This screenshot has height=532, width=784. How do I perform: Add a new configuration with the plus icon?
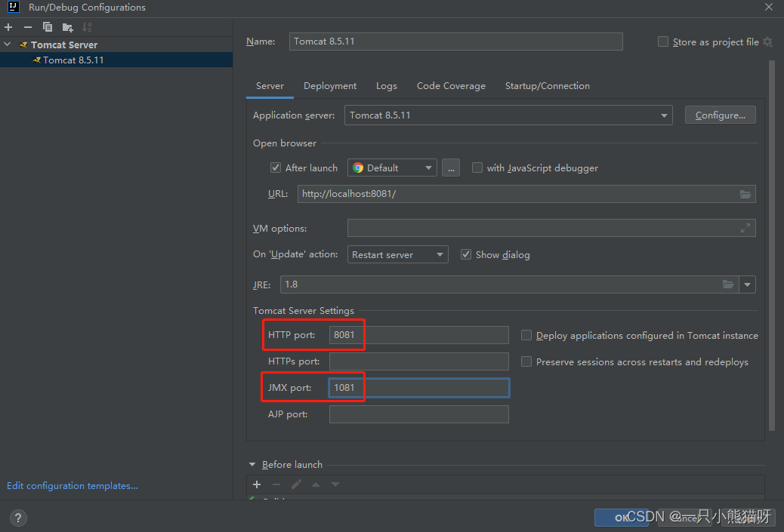8,27
